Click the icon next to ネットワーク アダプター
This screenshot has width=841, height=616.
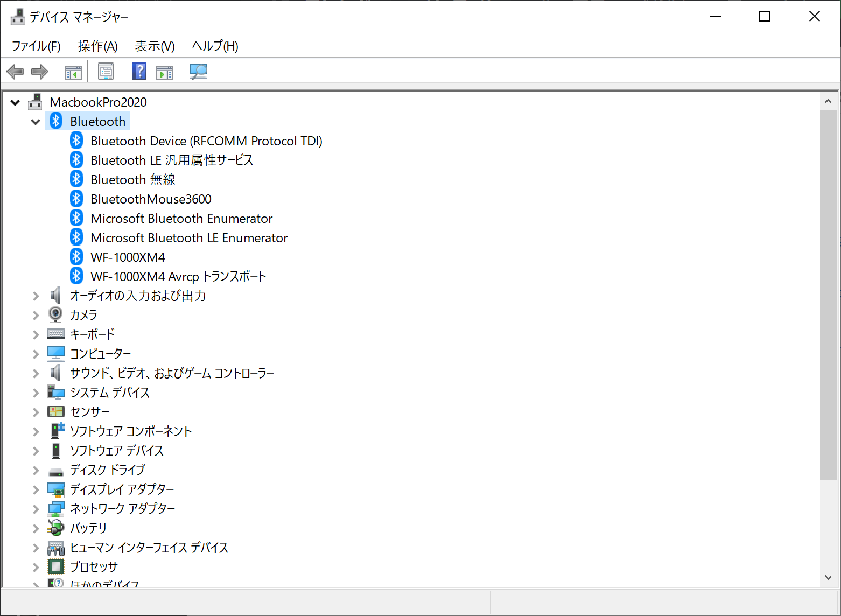[x=56, y=508]
